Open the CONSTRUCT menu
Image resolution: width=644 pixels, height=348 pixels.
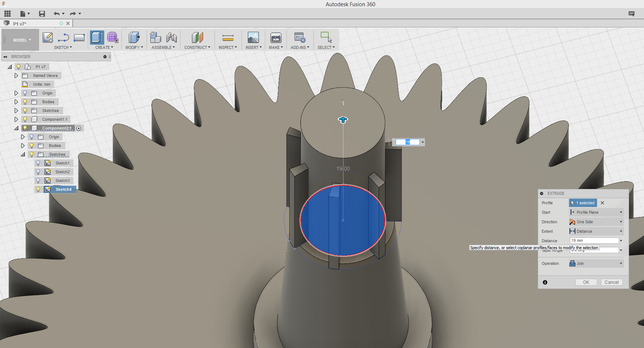pyautogui.click(x=197, y=47)
